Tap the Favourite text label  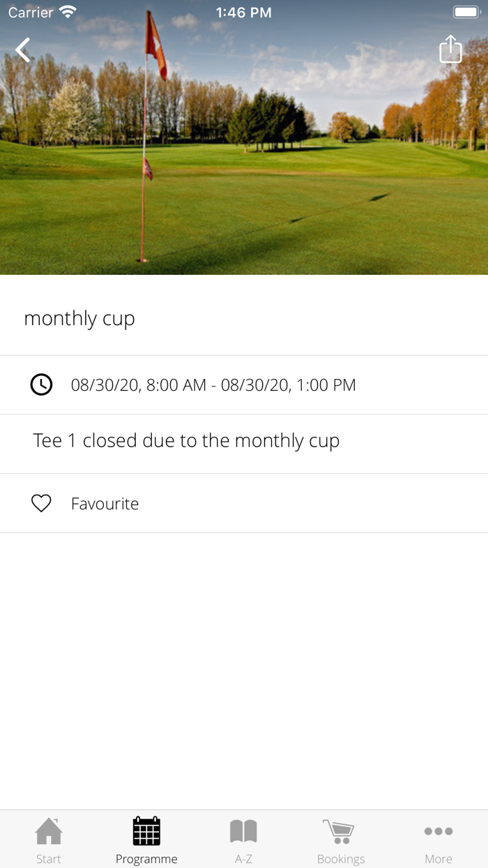coord(105,504)
